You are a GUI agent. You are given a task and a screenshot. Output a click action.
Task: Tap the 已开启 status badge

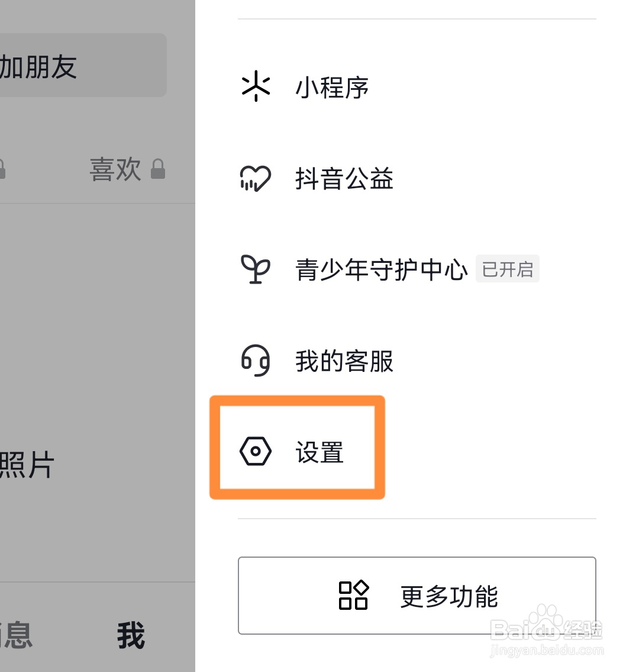(507, 269)
